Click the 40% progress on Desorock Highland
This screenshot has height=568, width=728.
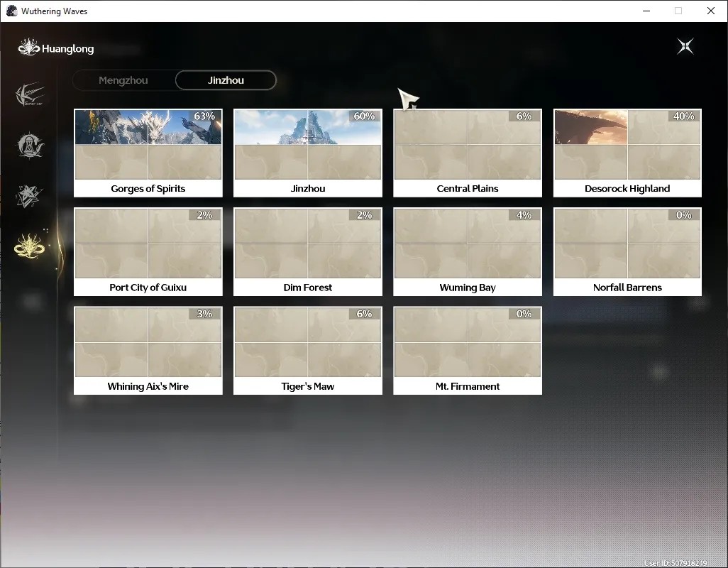pyautogui.click(x=684, y=116)
